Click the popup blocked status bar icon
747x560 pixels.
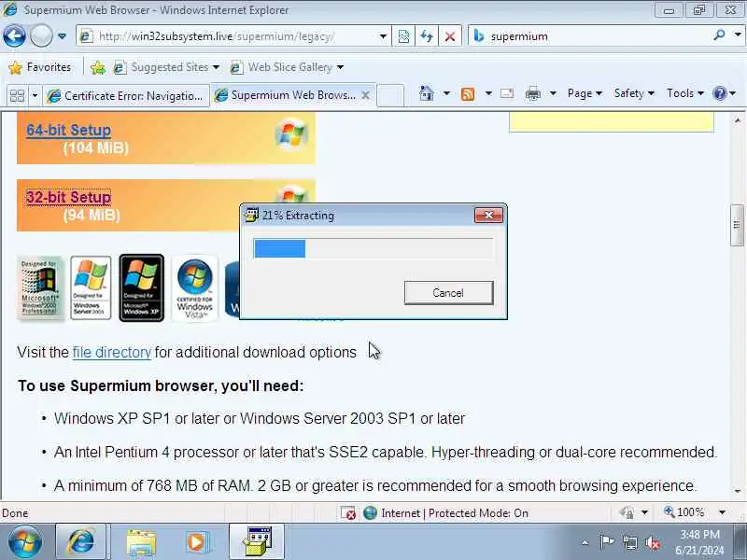(347, 512)
